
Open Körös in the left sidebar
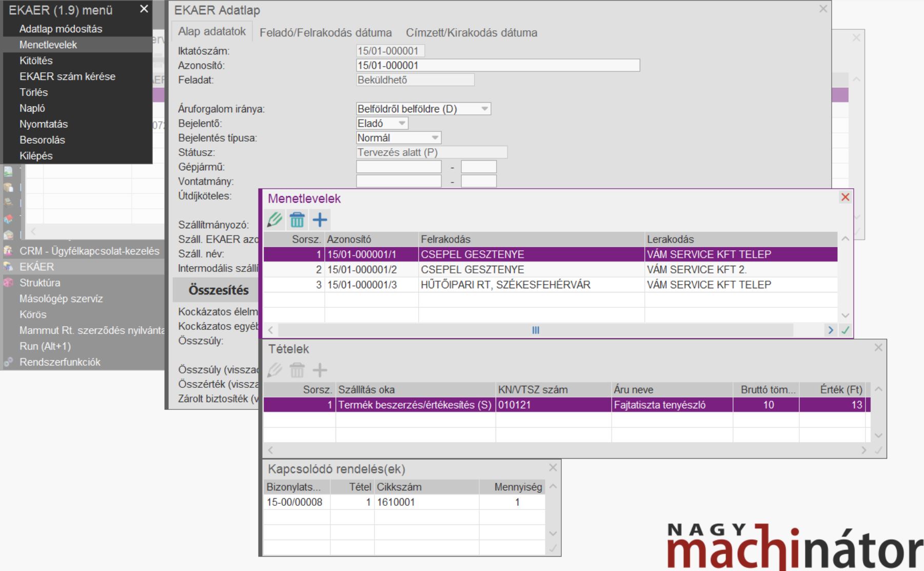(x=33, y=314)
